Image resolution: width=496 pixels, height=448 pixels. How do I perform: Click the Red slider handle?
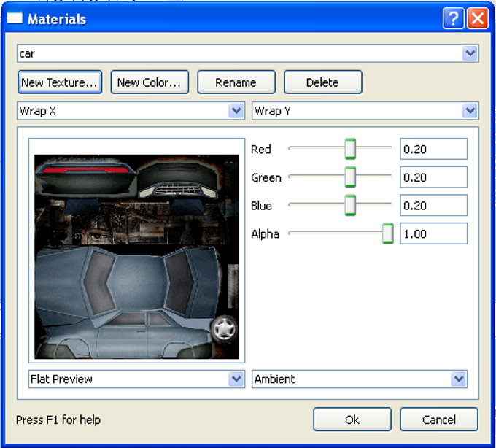[350, 149]
